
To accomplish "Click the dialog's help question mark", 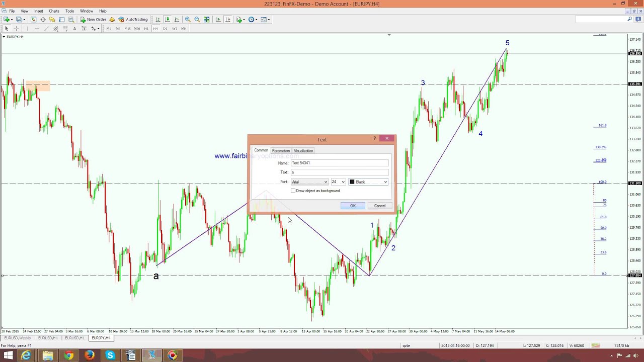I will pos(374,139).
